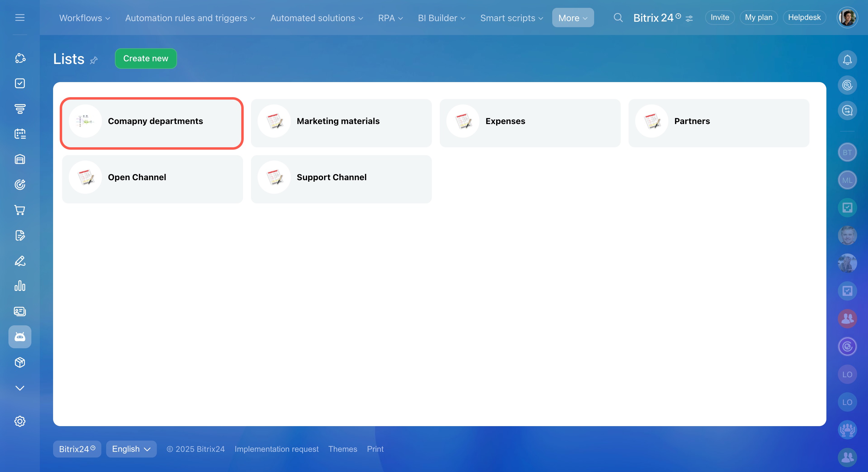The width and height of the screenshot is (868, 472).
Task: Pin the Lists page with pin icon
Action: coord(94,60)
